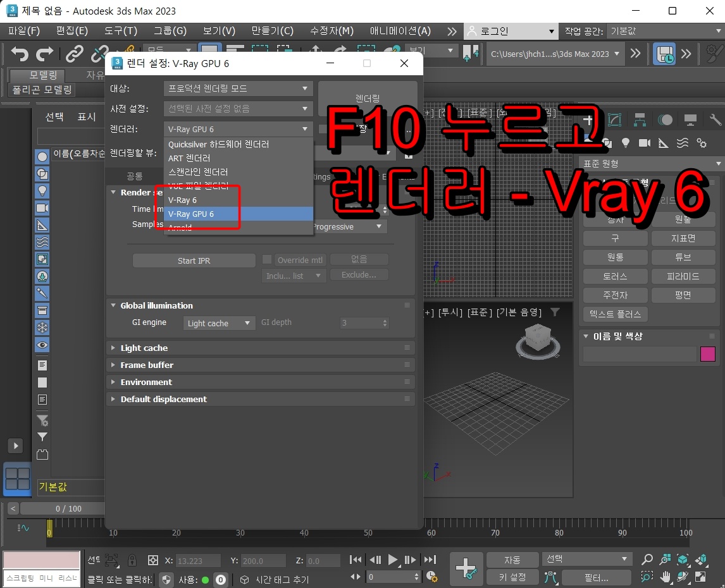Select Quicksilver 하드웨어 렌더러 option

(x=239, y=144)
